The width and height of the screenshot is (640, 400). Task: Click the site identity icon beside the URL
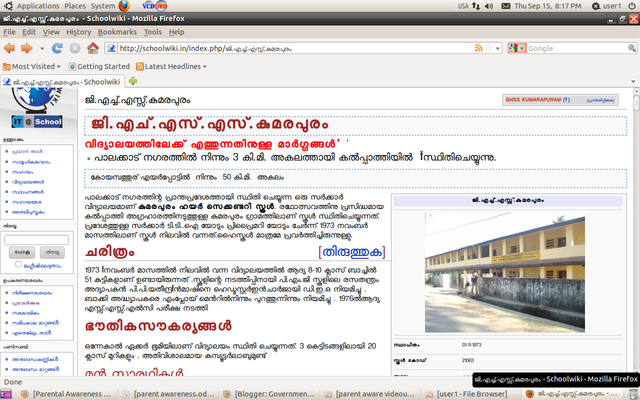pyautogui.click(x=111, y=48)
